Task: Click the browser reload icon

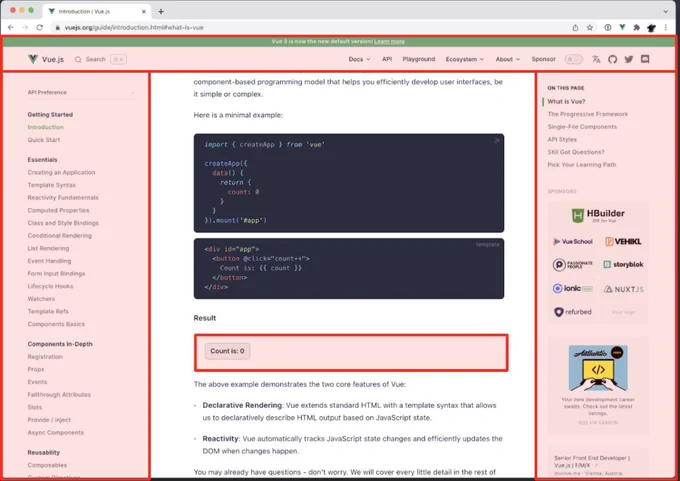Action: [39, 27]
